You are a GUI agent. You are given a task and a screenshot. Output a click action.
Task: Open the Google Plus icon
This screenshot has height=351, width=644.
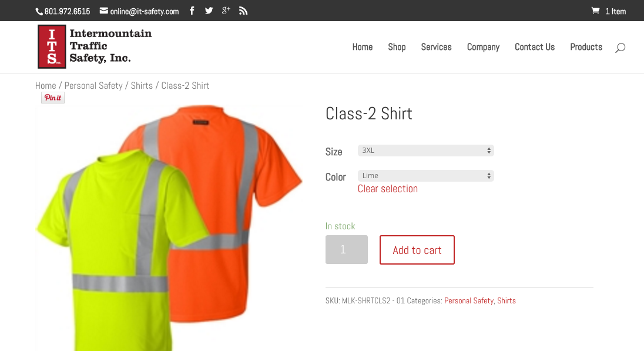[226, 11]
